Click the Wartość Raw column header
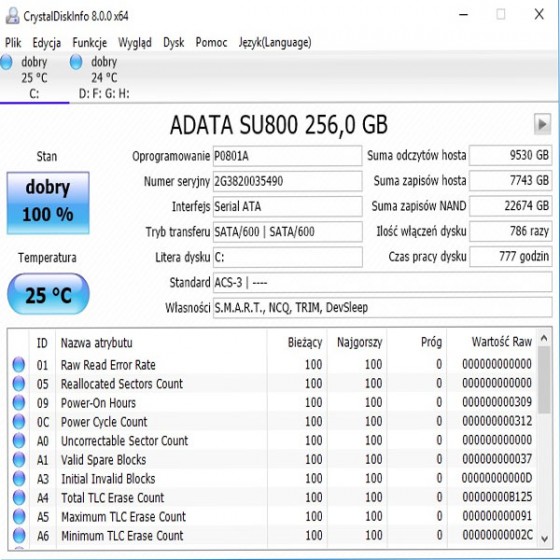Screen dimensions: 560x560 501,342
